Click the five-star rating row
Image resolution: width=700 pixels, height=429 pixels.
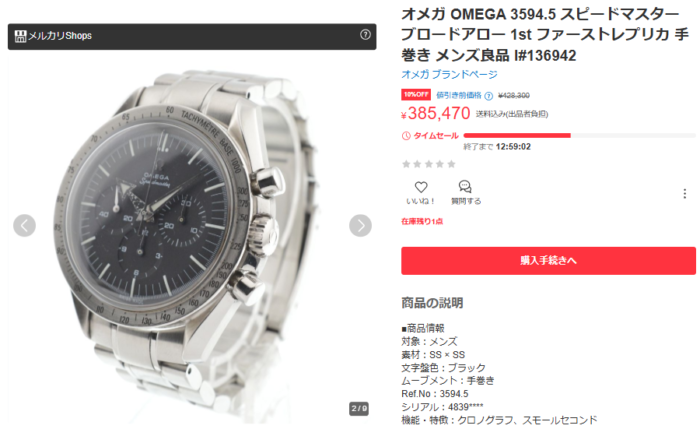[429, 164]
